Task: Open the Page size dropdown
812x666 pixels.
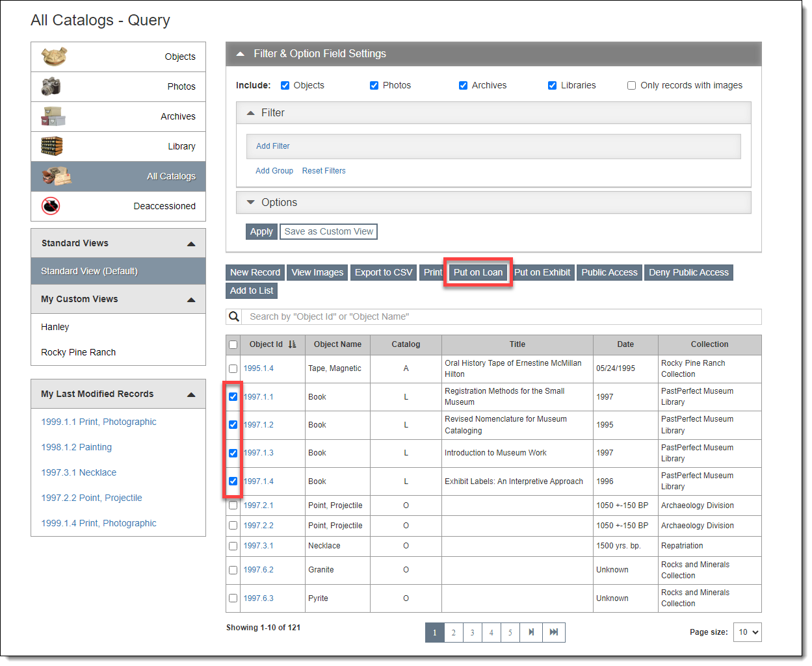Action: pos(747,632)
